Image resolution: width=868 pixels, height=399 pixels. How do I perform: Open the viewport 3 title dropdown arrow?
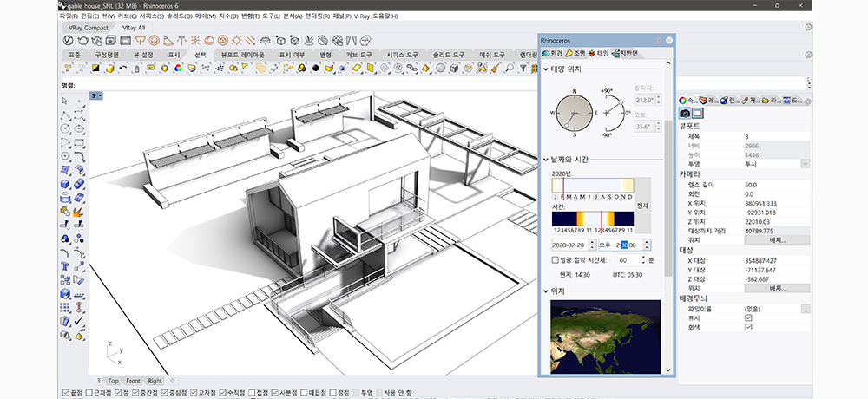(100, 95)
